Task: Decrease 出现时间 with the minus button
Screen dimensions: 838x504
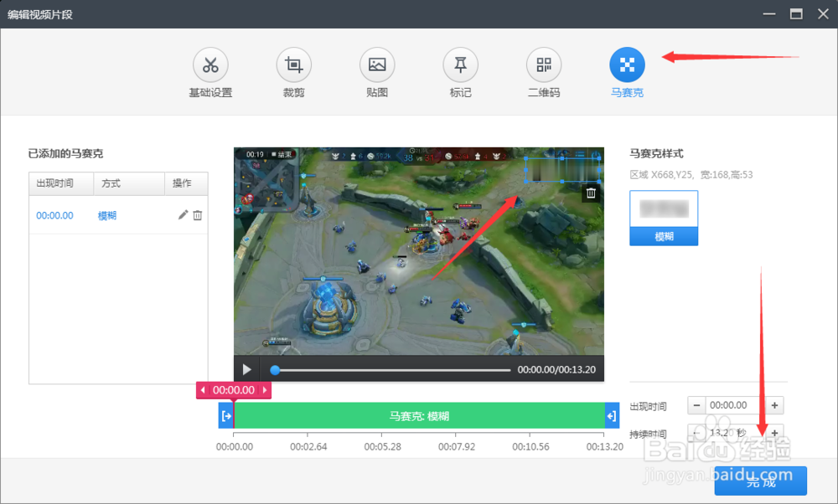Action: point(696,405)
